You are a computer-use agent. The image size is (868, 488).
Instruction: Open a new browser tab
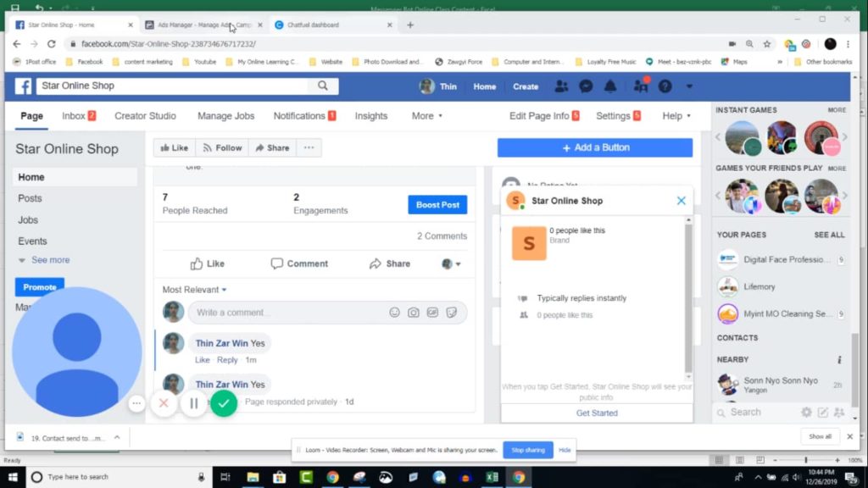point(410,25)
